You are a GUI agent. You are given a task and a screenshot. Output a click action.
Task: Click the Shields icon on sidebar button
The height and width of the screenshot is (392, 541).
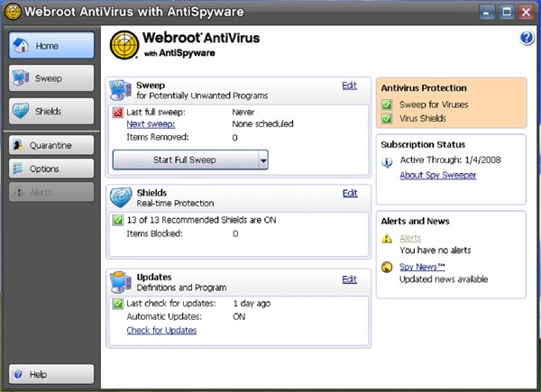(x=21, y=111)
